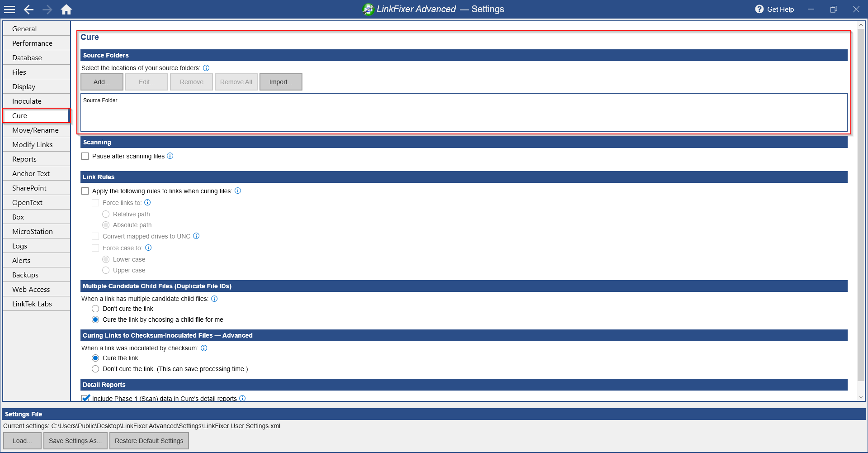
Task: Go to the Reports settings tab
Action: coord(37,159)
